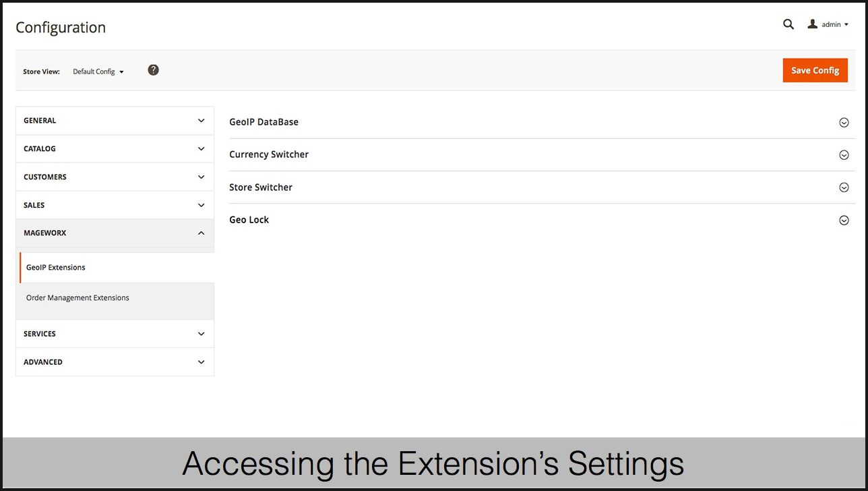Click the Save Config button
Screen dimensions: 868x491
[815, 70]
